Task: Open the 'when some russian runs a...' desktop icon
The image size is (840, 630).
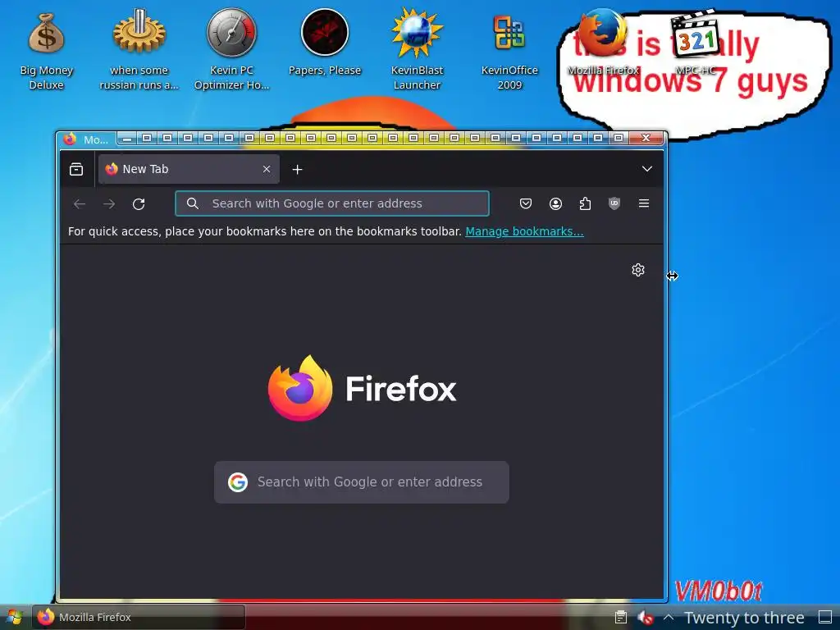Action: click(x=139, y=51)
